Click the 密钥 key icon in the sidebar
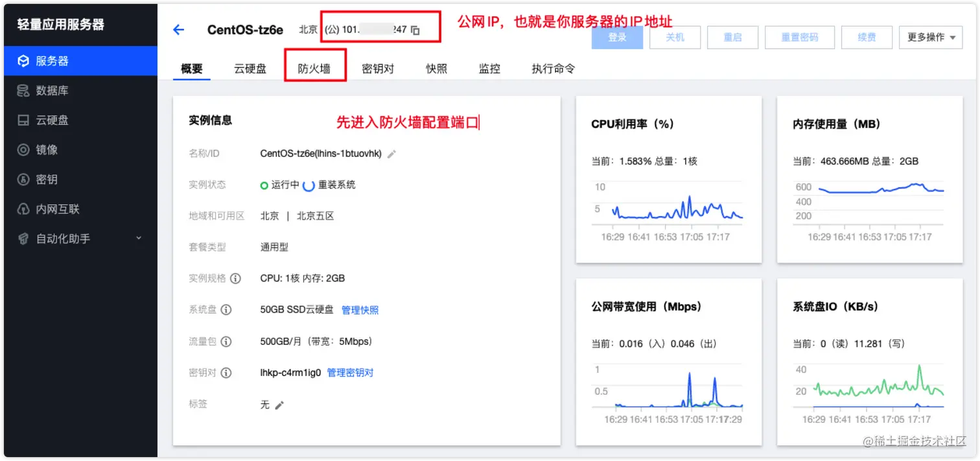 click(23, 180)
